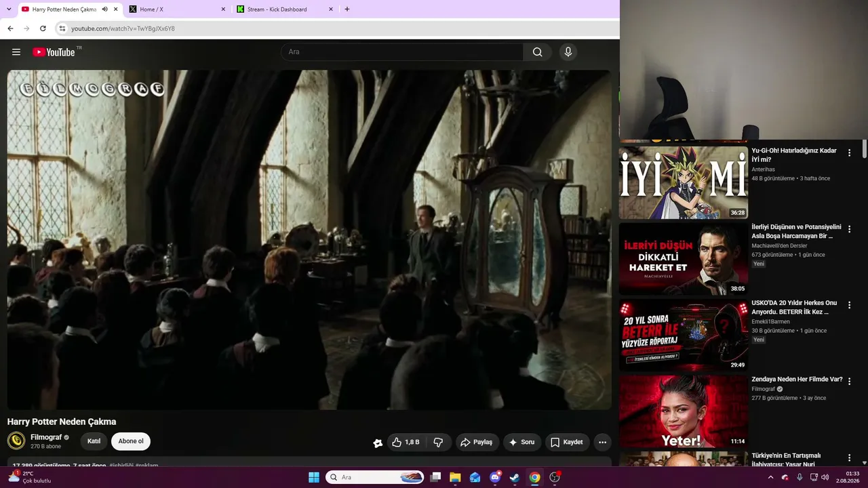Click the Katıl join button
Image resolution: width=868 pixels, height=488 pixels.
click(x=94, y=441)
